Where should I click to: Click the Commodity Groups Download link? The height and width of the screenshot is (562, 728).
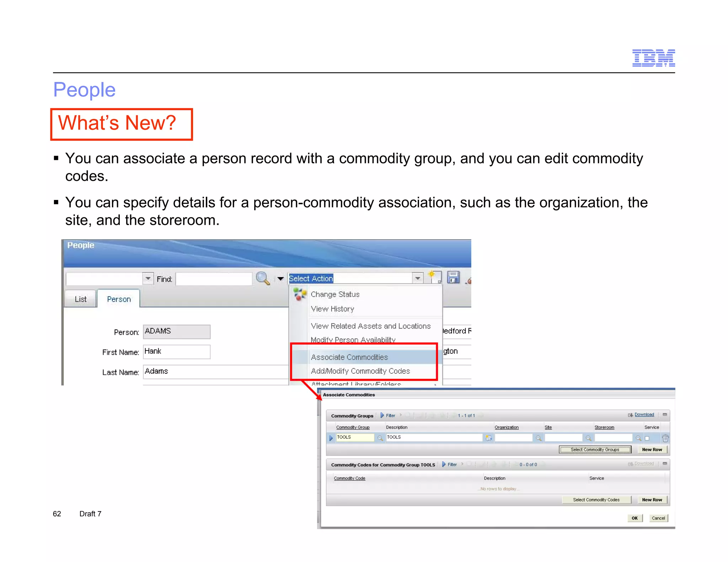(644, 415)
